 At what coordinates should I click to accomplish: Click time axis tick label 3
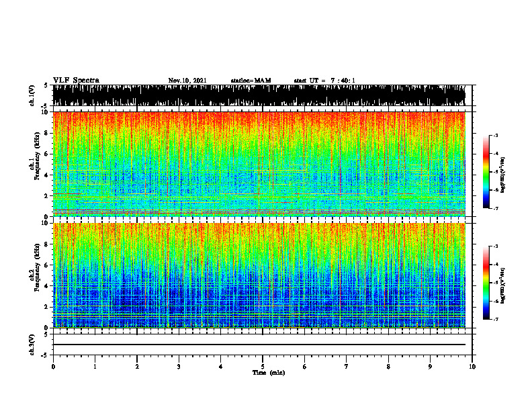tap(179, 367)
